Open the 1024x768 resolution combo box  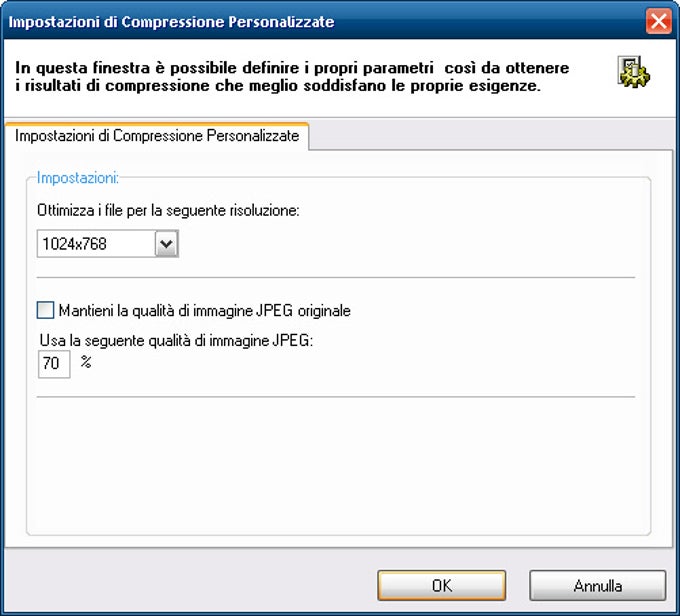pyautogui.click(x=108, y=244)
